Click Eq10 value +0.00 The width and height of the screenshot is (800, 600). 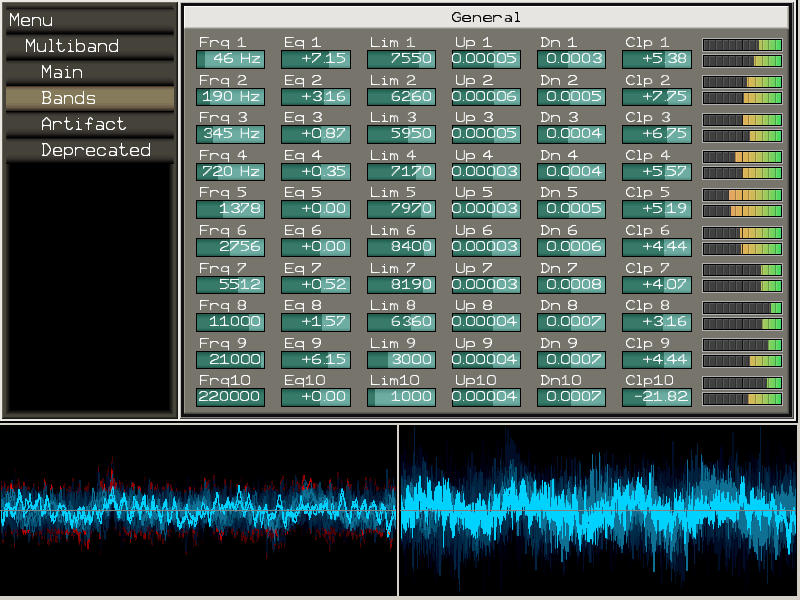[x=316, y=396]
